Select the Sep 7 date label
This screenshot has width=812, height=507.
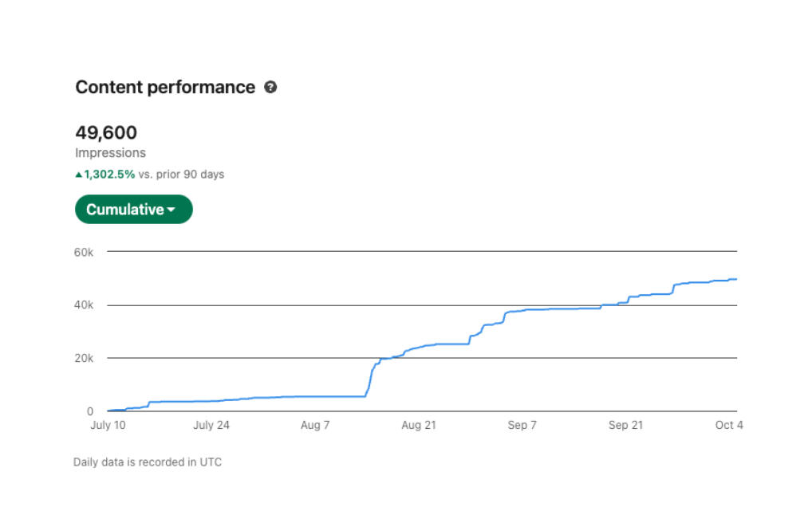[x=522, y=426]
